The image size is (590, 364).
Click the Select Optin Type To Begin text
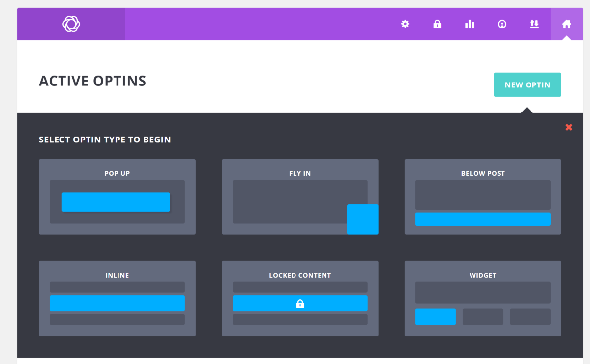point(105,140)
